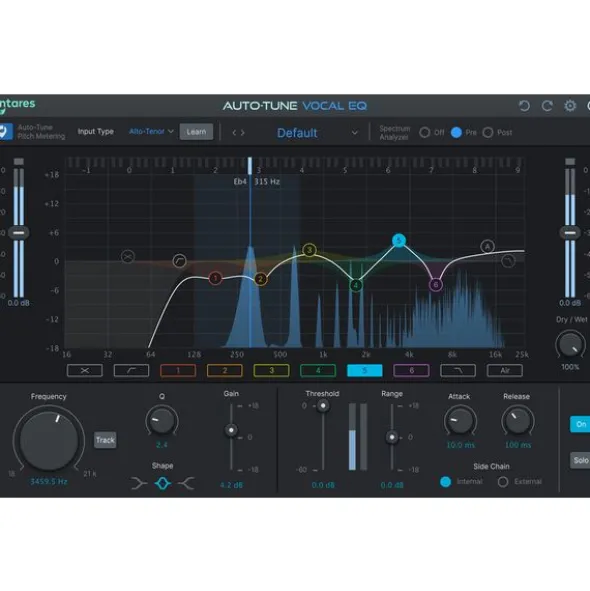Click the 3459.5 Hz frequency value
590x591 pixels.
[x=49, y=481]
